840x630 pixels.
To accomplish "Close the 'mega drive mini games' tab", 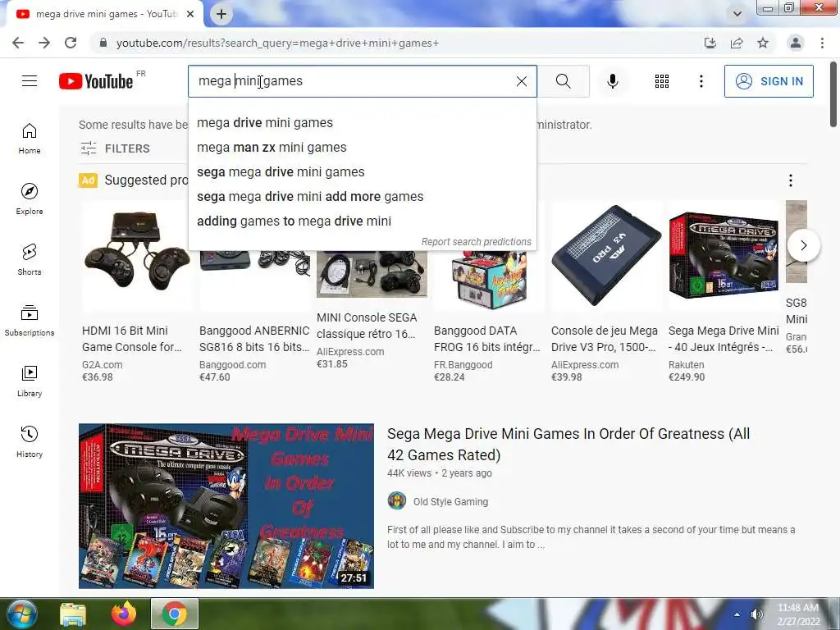I will coord(190,15).
